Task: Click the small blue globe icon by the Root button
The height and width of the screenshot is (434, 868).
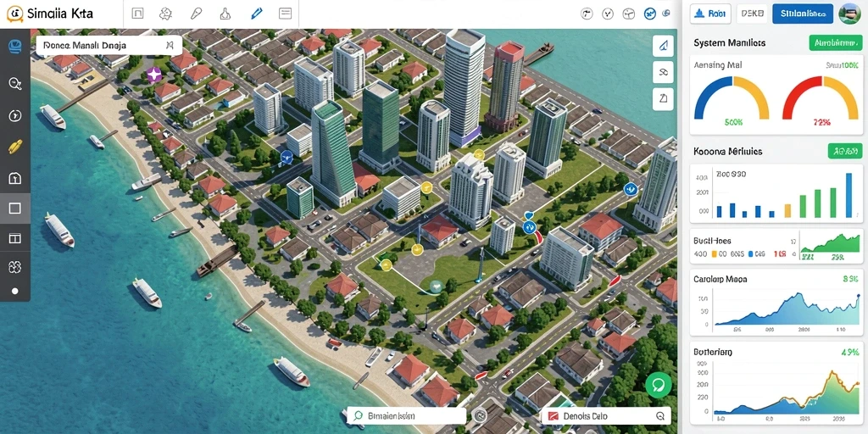Action: tap(666, 14)
